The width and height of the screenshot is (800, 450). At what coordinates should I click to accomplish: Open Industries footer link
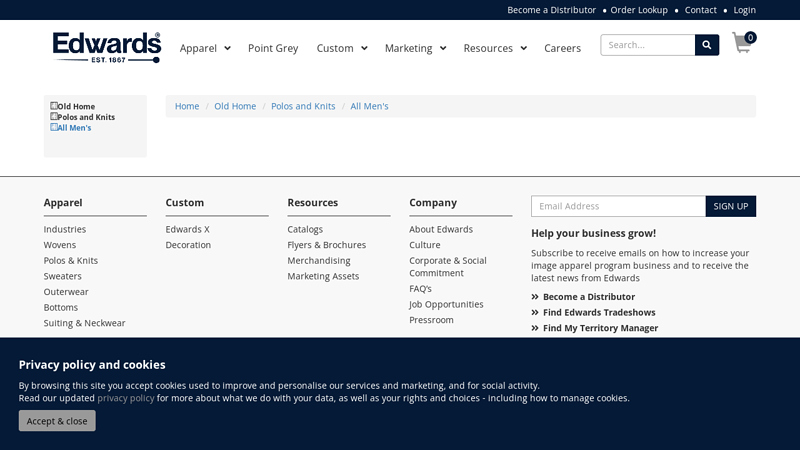click(65, 229)
